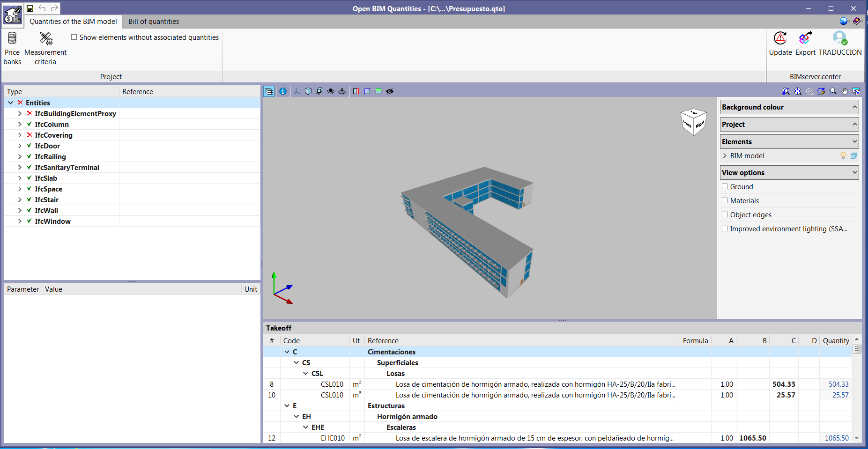
Task: Select the hidden elements eye icon
Action: (x=390, y=91)
